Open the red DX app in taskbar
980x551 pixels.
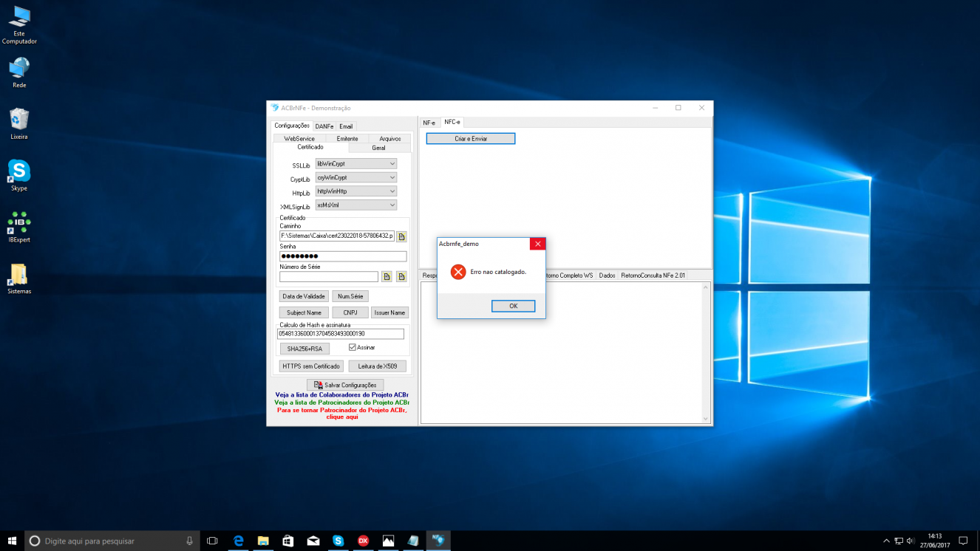pyautogui.click(x=364, y=541)
